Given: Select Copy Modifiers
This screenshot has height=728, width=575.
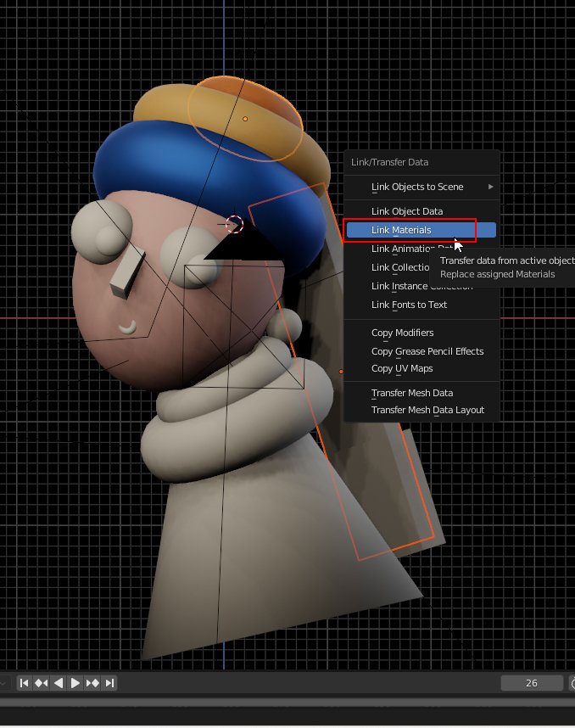Looking at the screenshot, I should coord(421,333).
